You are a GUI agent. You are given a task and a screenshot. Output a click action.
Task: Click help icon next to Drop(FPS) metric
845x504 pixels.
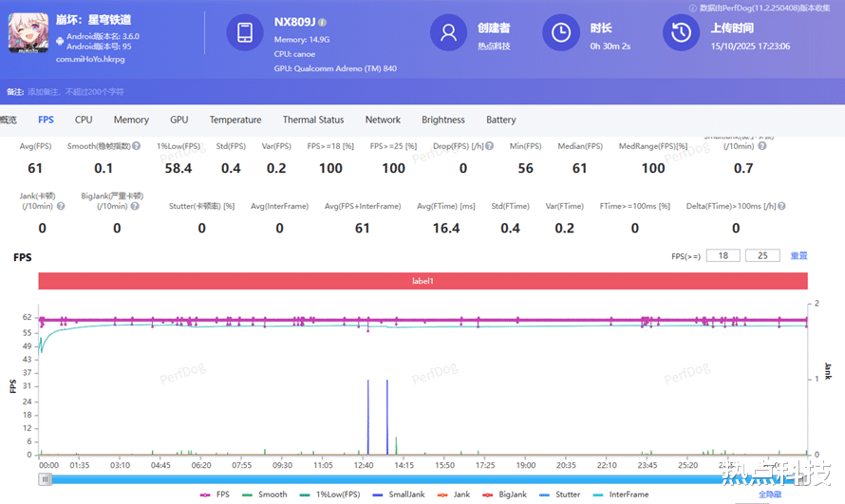click(x=490, y=146)
